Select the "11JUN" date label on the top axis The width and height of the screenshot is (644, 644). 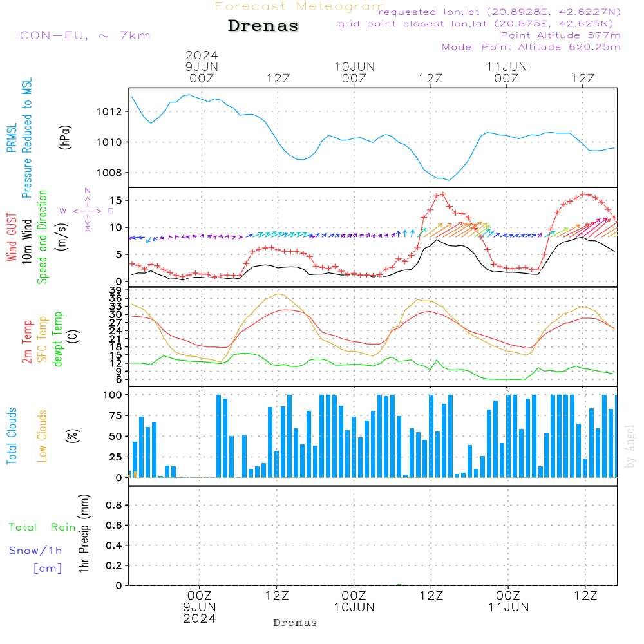(507, 66)
